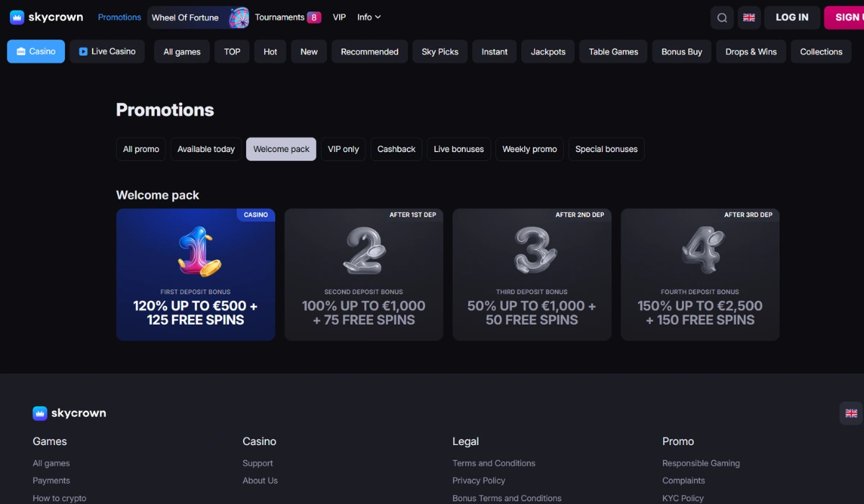
Task: Click the UK flag language icon in header
Action: [749, 18]
